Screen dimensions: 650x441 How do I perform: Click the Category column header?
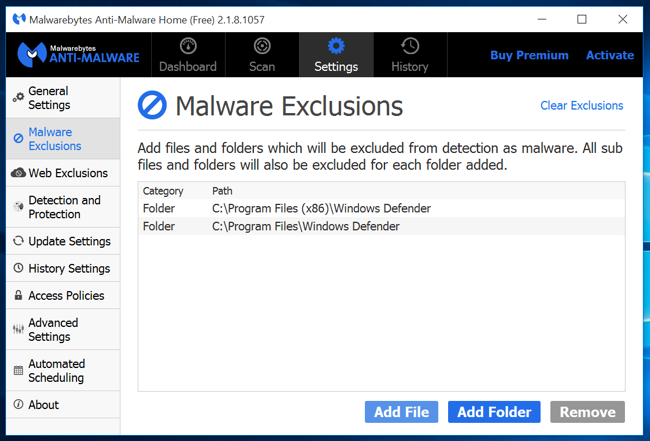coord(163,191)
